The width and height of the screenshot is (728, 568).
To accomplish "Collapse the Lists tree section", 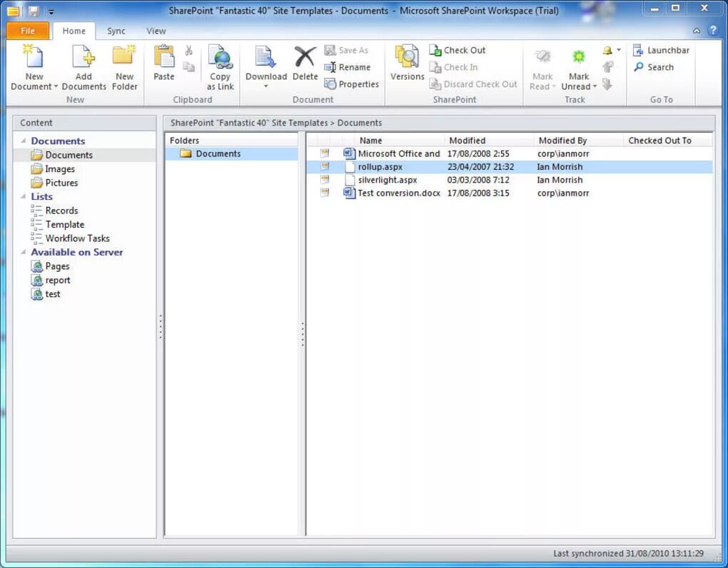I will coord(24,196).
